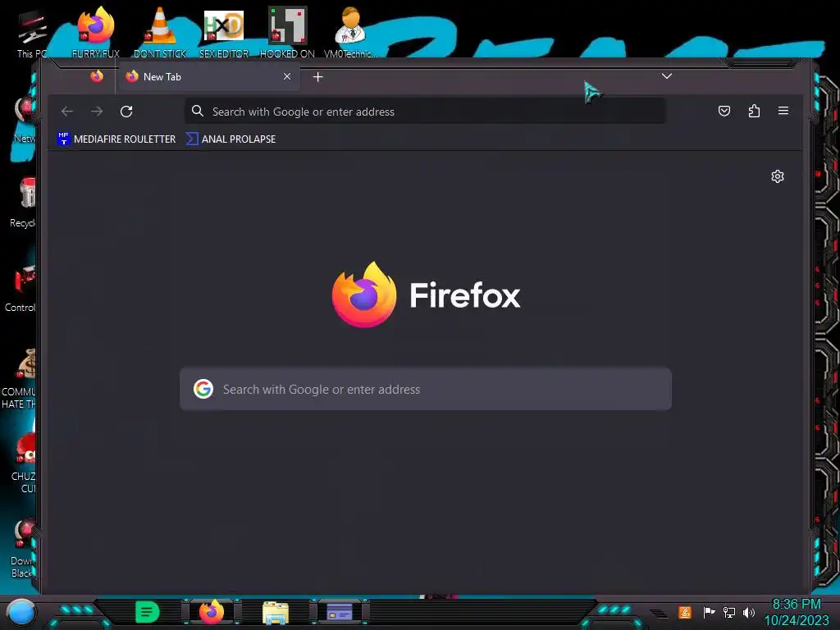Click the back navigation arrow in Firefox
Viewport: 840px width, 630px height.
67,112
